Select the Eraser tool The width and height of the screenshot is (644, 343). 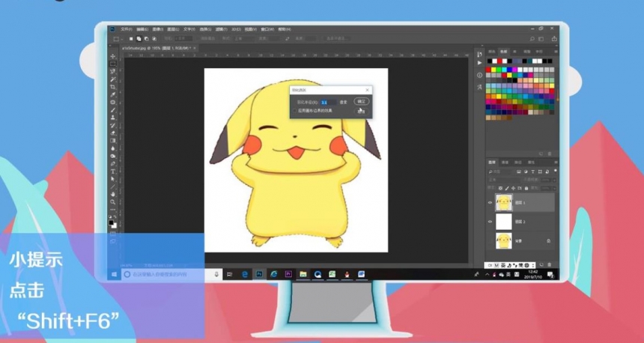(113, 133)
